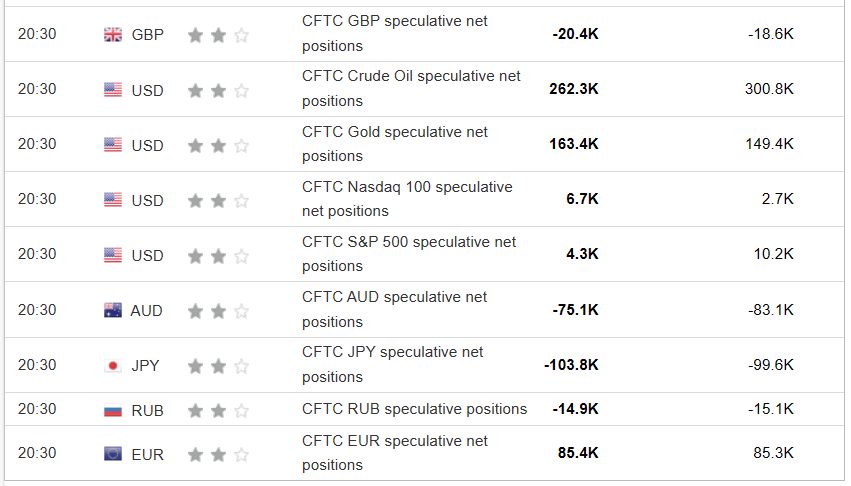
Task: Click the importance stars in the JPY row
Action: (x=218, y=366)
